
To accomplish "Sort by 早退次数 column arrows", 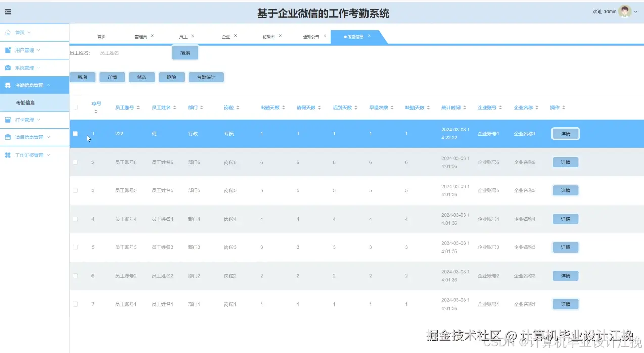I will click(x=393, y=108).
